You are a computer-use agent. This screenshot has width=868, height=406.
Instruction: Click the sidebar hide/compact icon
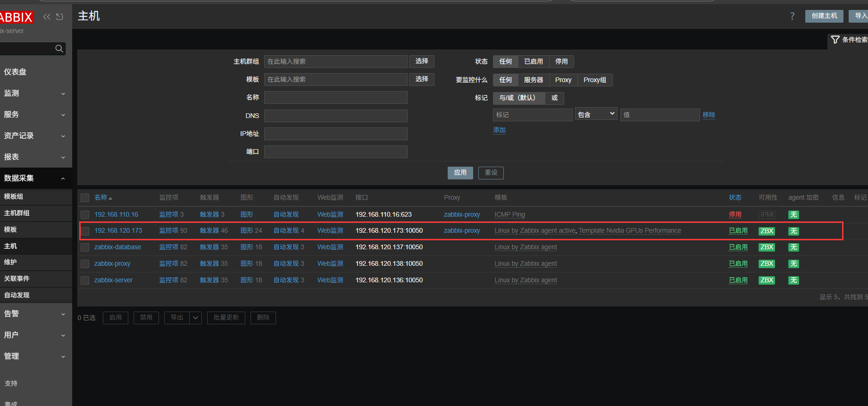coord(59,17)
